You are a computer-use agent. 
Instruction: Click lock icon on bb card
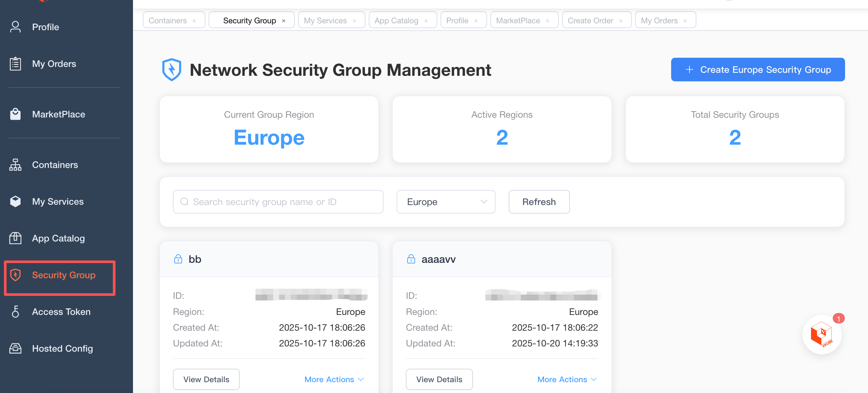(x=178, y=259)
